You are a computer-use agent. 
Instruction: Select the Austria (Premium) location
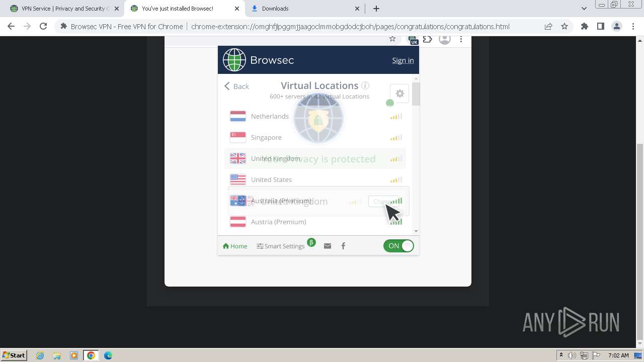315,222
